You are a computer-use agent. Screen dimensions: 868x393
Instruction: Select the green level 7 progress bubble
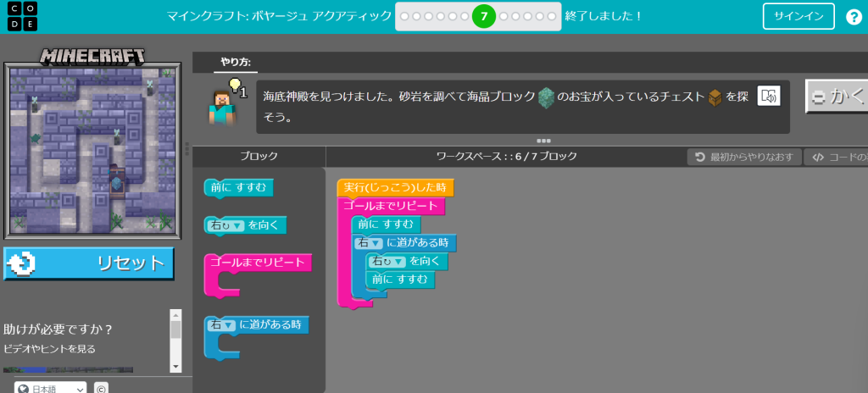click(x=483, y=16)
